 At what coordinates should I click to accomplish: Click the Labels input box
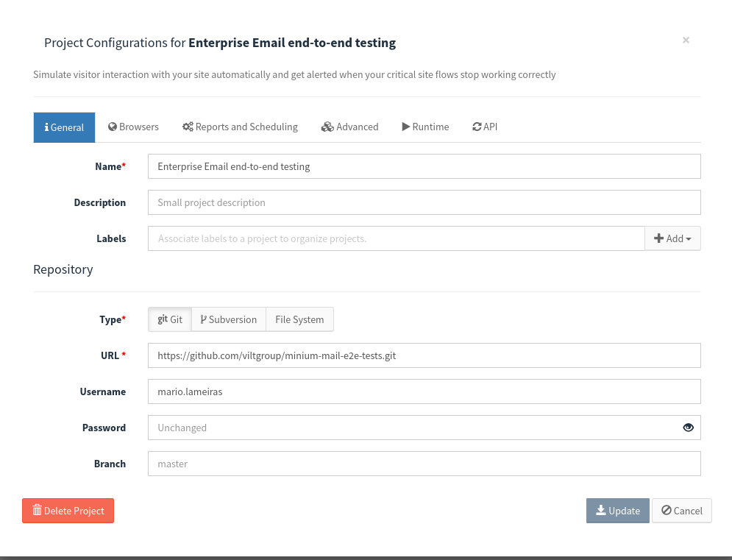397,238
